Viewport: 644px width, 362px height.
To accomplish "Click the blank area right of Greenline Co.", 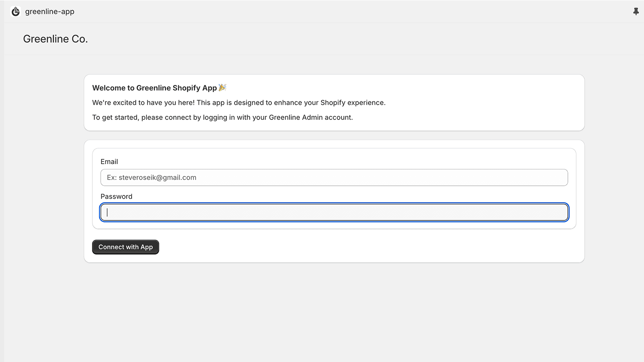I will 322,39.
